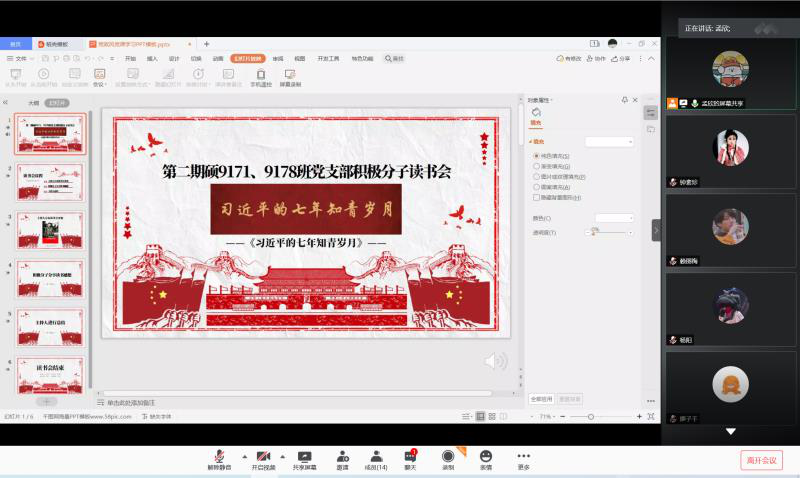Adjust the transparency slider
Image resolution: width=800 pixels, height=478 pixels.
pos(594,232)
